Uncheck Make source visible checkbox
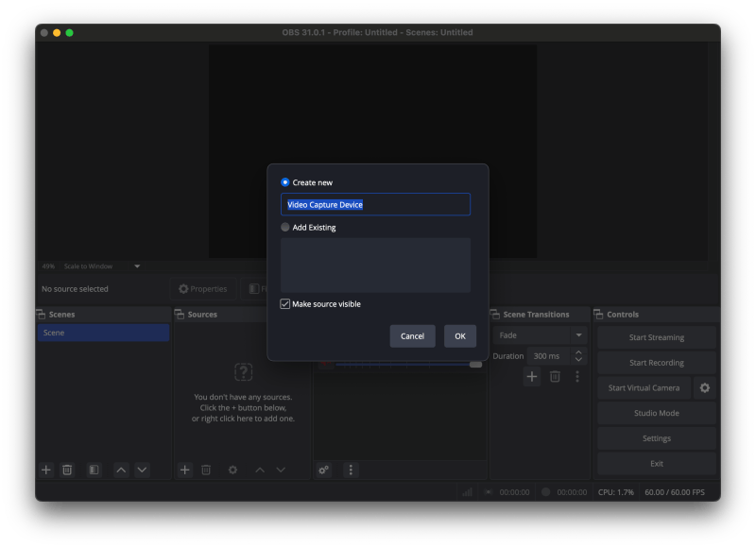 click(x=285, y=303)
